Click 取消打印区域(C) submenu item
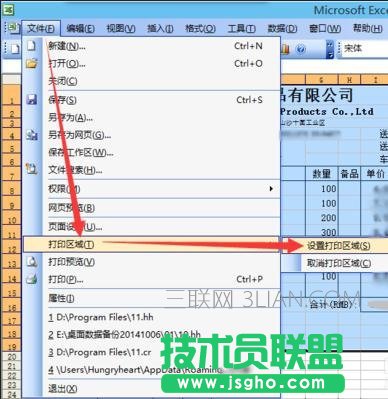Image resolution: width=388 pixels, height=399 pixels. [335, 263]
